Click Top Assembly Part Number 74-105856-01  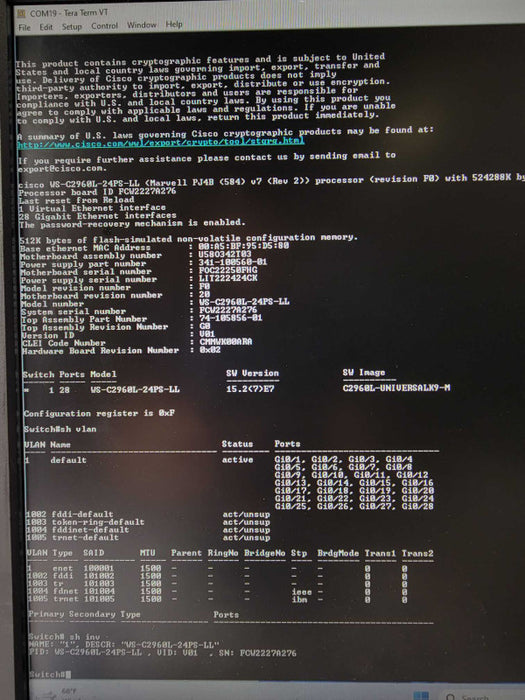pos(230,318)
